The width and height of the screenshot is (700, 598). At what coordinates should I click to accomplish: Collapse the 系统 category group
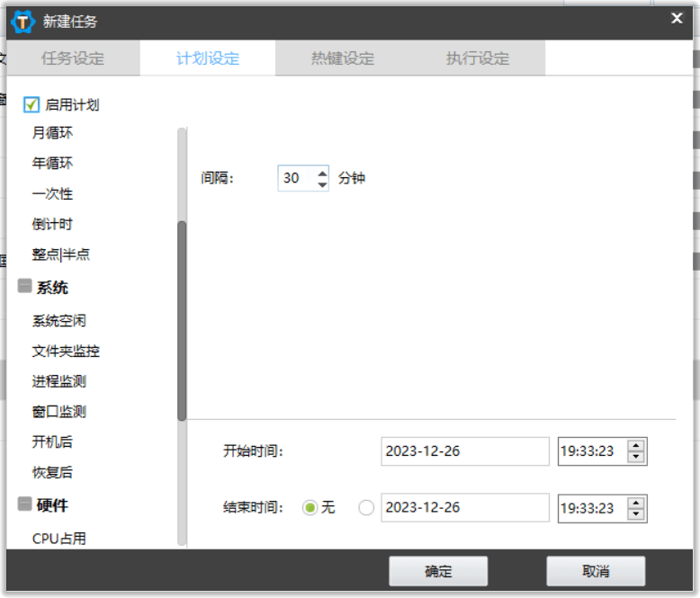tap(24, 287)
